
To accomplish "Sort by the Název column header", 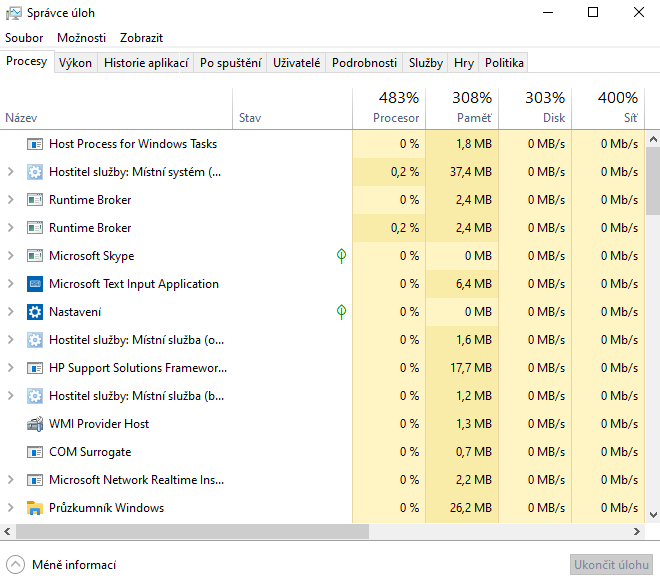I will [x=116, y=109].
